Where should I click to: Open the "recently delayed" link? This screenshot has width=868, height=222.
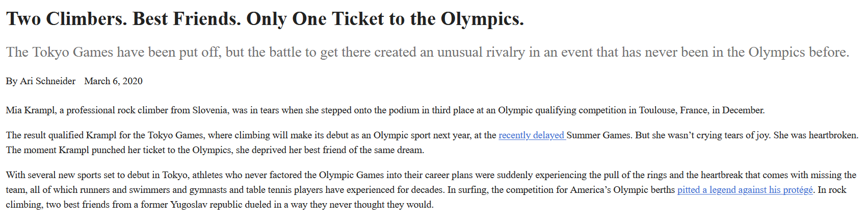click(x=532, y=135)
